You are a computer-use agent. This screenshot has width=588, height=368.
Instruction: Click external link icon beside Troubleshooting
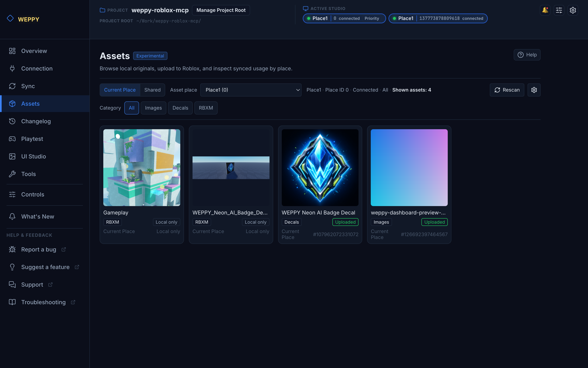(73, 302)
